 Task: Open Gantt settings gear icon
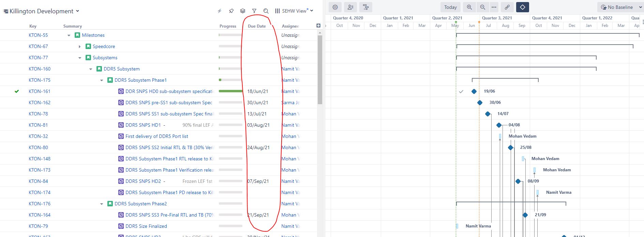(335, 7)
